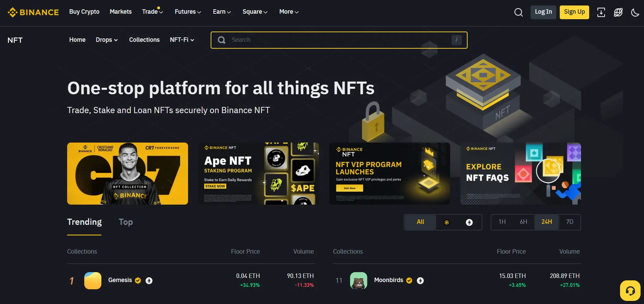Click Ethereum icon beside Gemesis

149,281
